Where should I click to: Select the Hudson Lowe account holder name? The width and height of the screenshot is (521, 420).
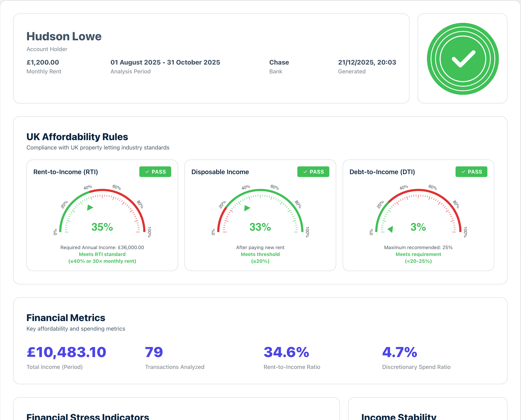(x=64, y=36)
